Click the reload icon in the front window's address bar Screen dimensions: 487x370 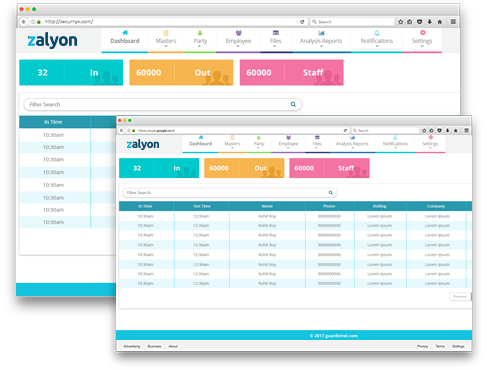point(345,130)
